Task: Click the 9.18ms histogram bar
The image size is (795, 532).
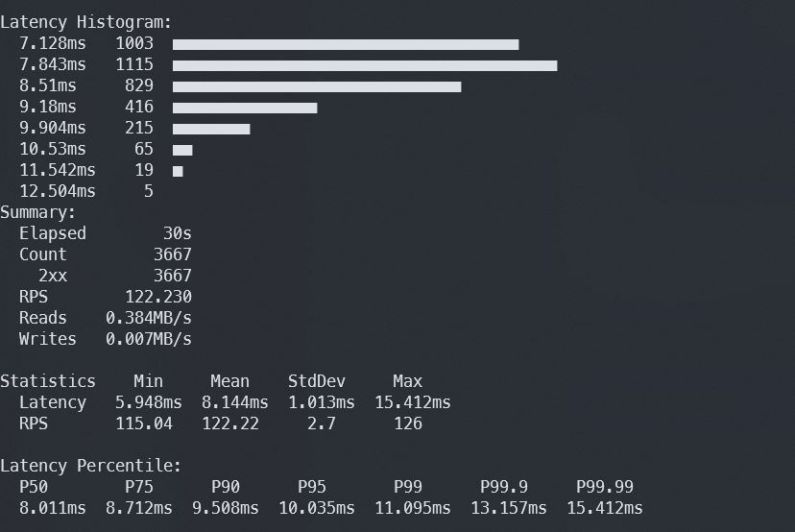Action: [245, 108]
